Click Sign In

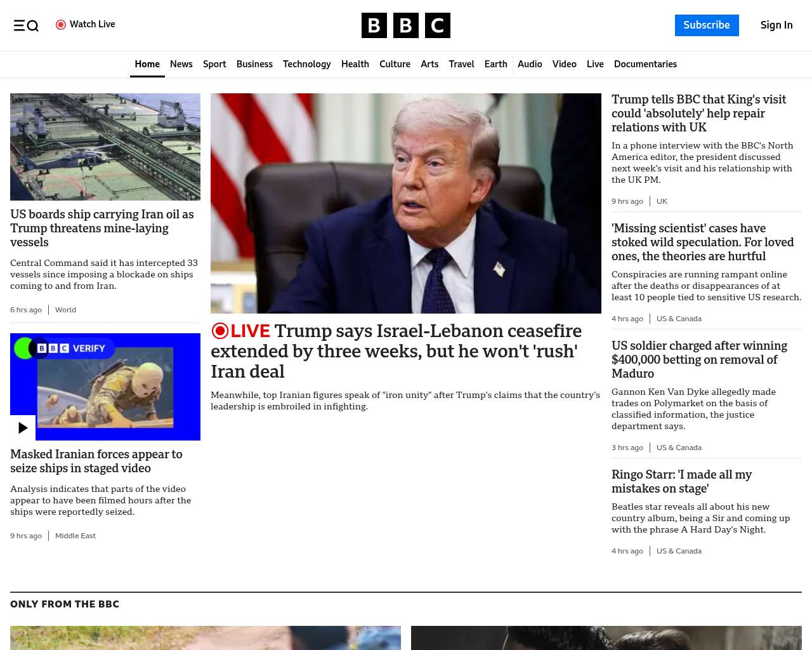pyautogui.click(x=776, y=25)
